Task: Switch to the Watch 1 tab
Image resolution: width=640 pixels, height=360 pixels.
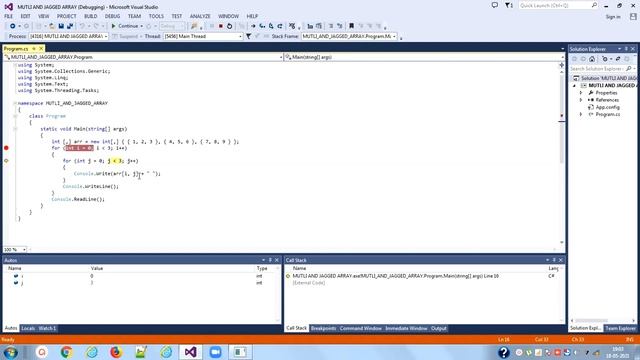Action: coord(47,328)
